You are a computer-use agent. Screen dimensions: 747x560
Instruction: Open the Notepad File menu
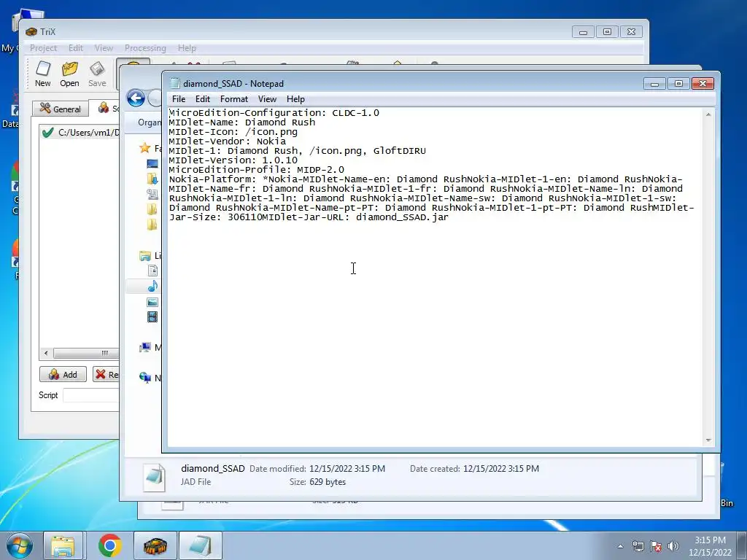coord(179,99)
